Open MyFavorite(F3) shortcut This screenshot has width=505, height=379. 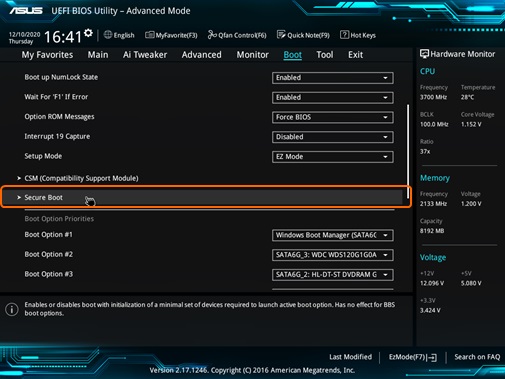point(171,35)
